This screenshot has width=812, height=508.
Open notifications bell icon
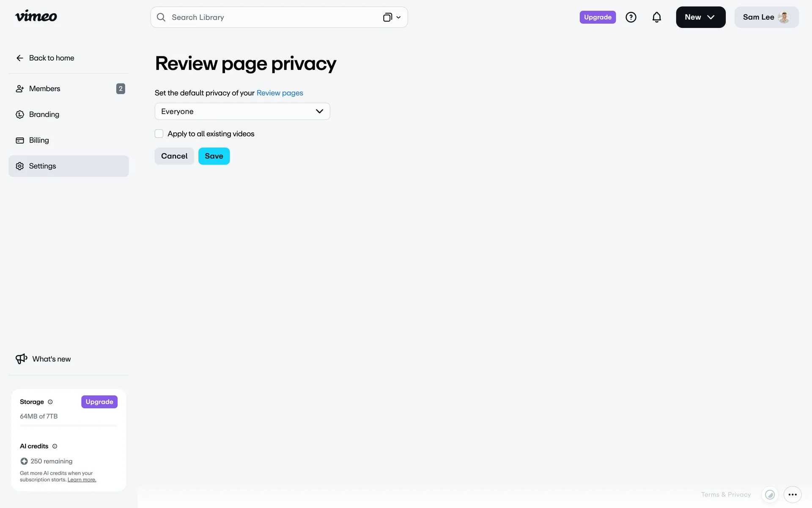pos(656,17)
